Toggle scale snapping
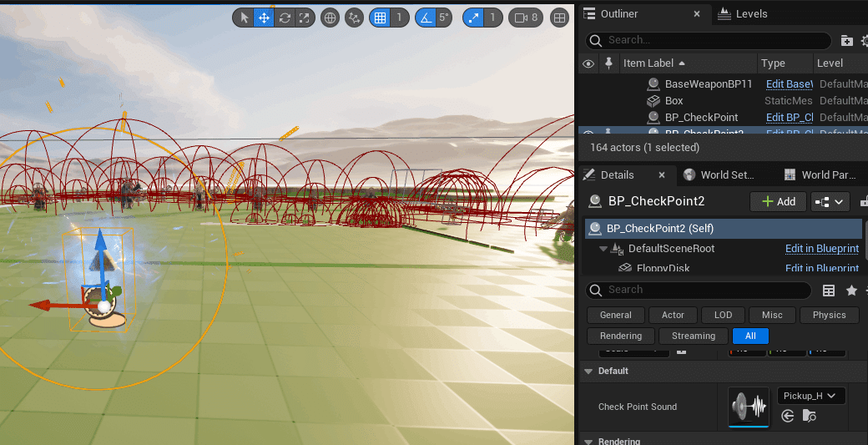 click(473, 18)
